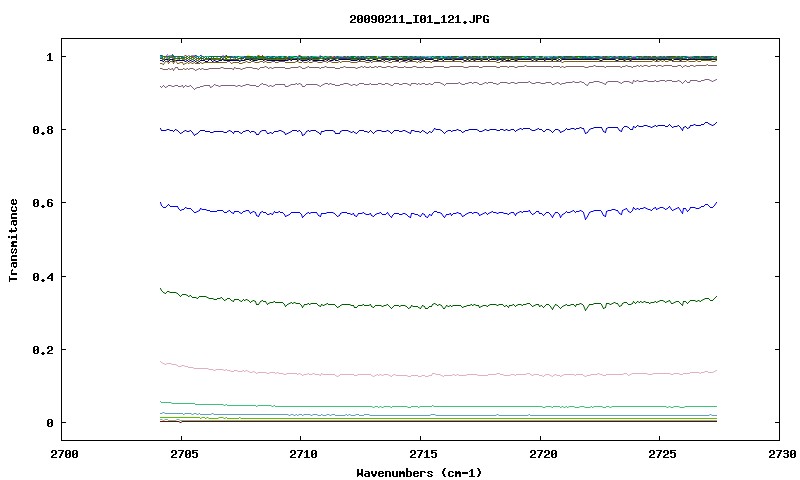Screen dimensions: 800x480
Task: Click the x-axis tick label 2715
Action: (423, 454)
